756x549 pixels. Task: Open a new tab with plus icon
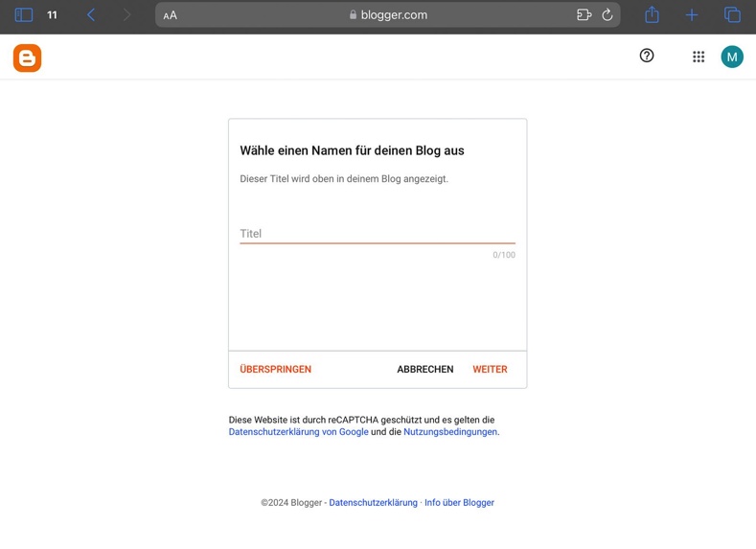click(x=692, y=15)
